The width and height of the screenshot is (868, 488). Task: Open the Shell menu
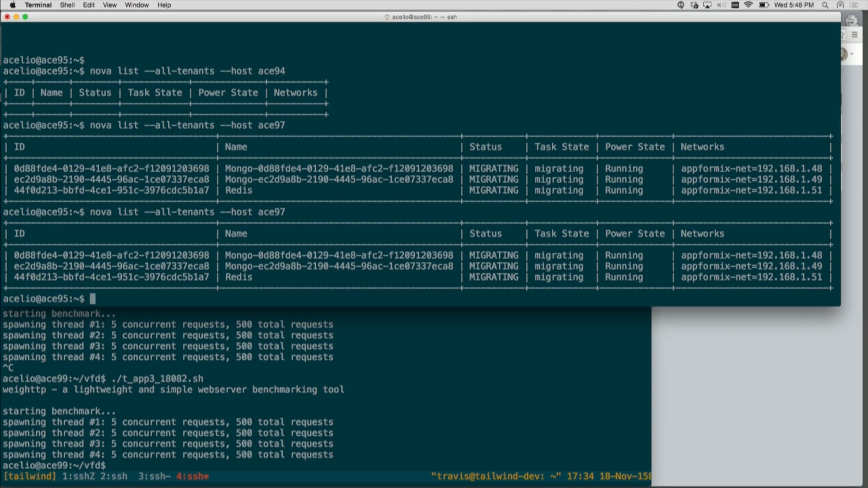[x=67, y=5]
